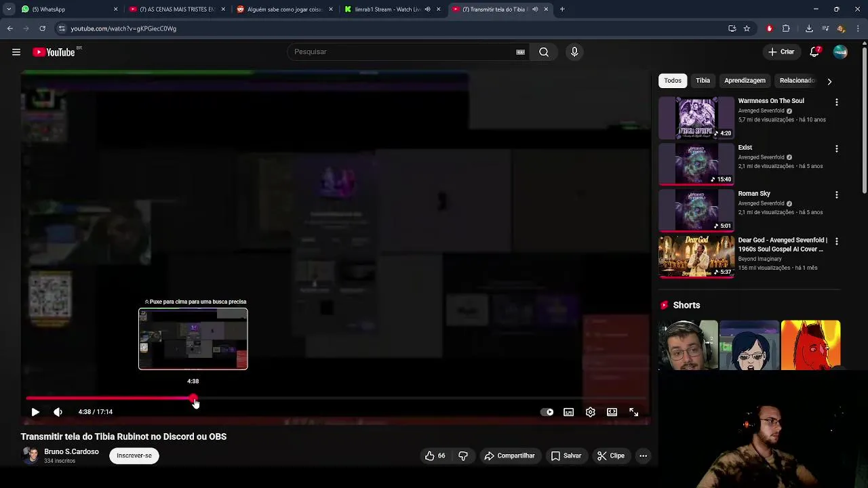Image resolution: width=868 pixels, height=488 pixels.
Task: Go back in browser history
Action: coord(9,28)
